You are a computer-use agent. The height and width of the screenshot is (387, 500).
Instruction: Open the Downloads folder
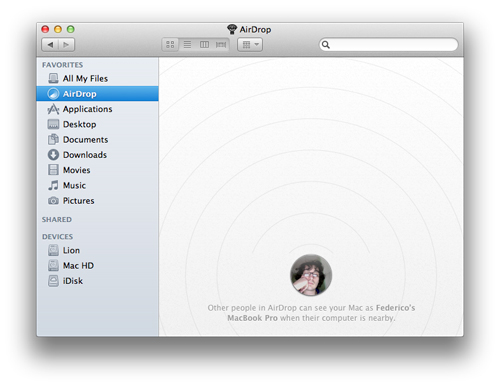[x=97, y=155]
